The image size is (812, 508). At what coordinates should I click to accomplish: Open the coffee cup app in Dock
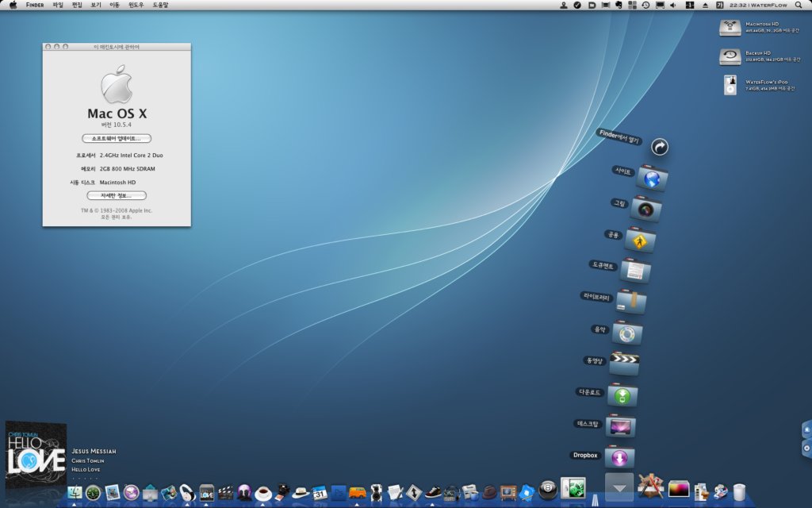(263, 492)
